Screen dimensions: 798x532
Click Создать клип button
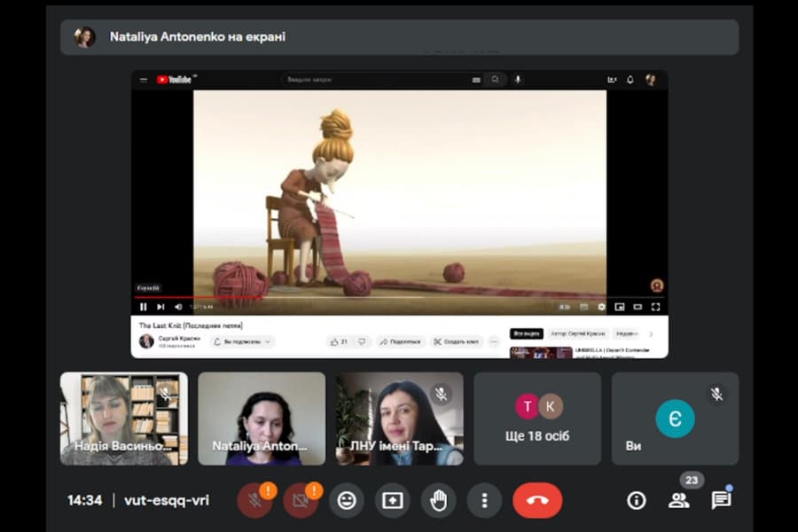click(457, 341)
